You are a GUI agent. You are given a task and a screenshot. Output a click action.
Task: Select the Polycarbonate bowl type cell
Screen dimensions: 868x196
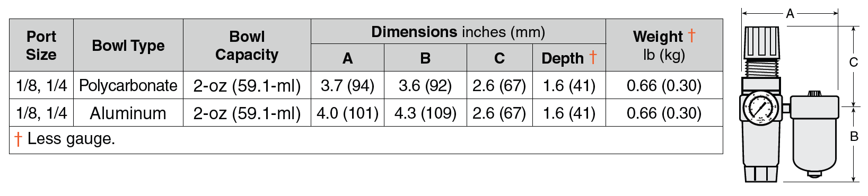pos(128,85)
